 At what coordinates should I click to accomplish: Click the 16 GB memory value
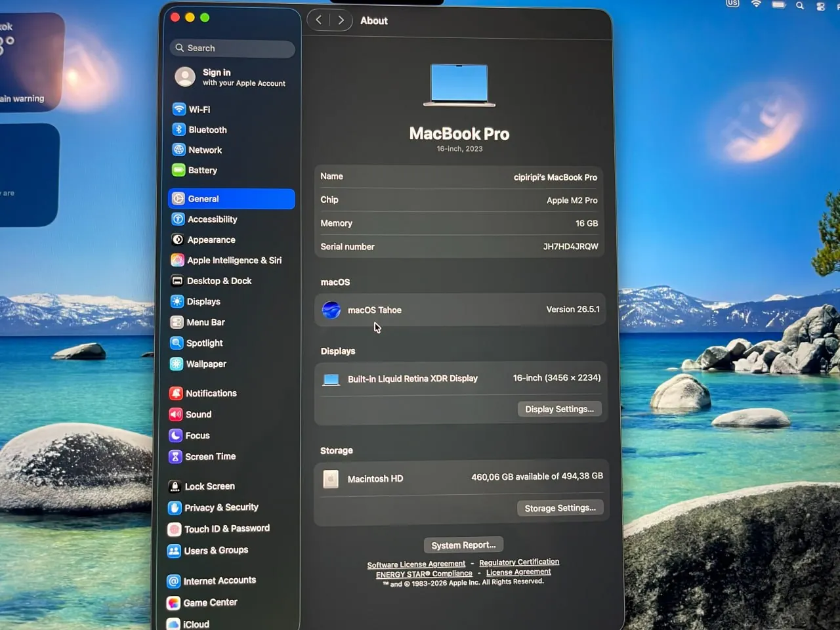pyautogui.click(x=587, y=223)
